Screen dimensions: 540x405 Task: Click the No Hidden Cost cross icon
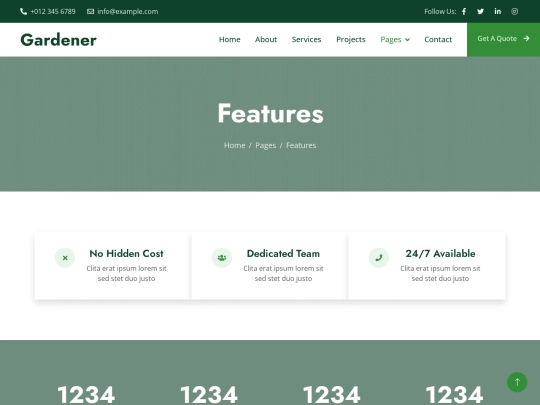[65, 258]
